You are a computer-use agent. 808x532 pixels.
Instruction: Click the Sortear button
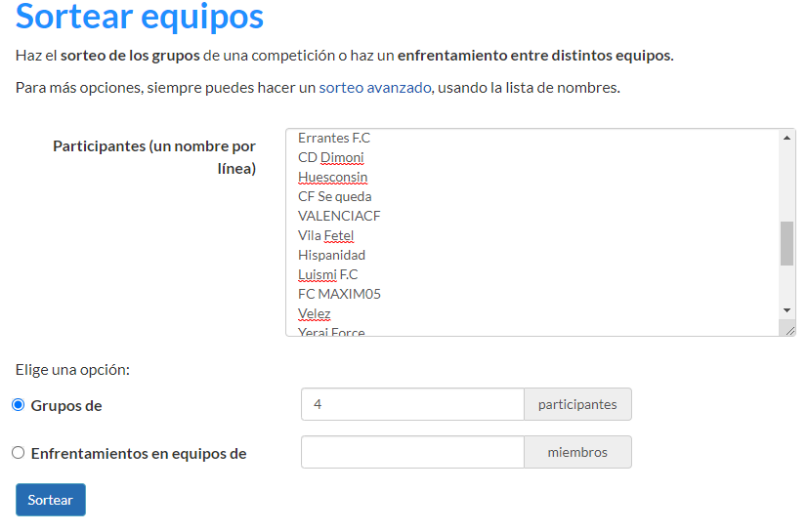coord(51,500)
